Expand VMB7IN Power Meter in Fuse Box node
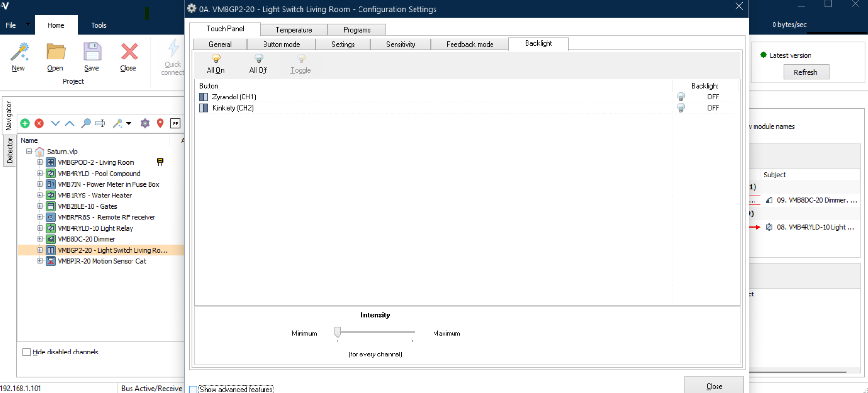The width and height of the screenshot is (868, 393). [x=40, y=184]
